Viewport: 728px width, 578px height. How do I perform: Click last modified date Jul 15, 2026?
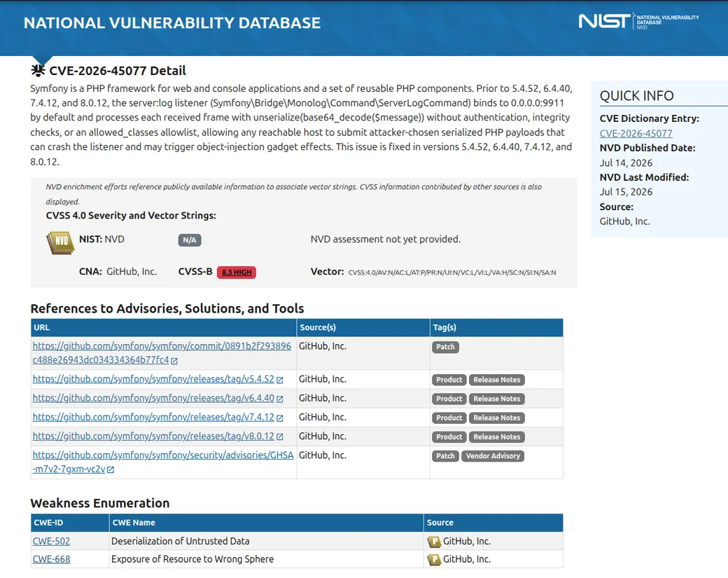(x=626, y=192)
